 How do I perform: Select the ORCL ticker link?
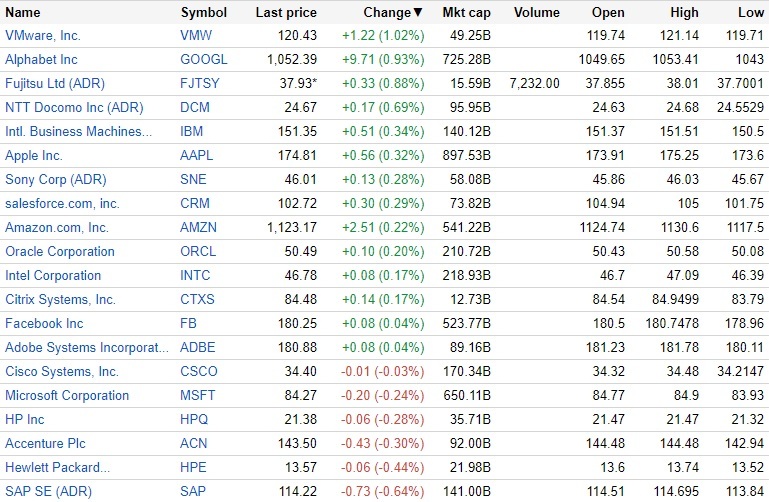(198, 252)
